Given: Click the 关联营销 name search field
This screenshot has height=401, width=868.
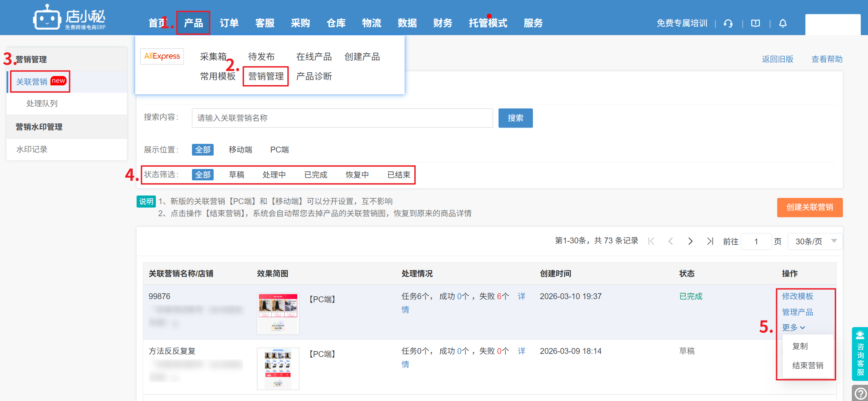Looking at the screenshot, I should [x=342, y=118].
